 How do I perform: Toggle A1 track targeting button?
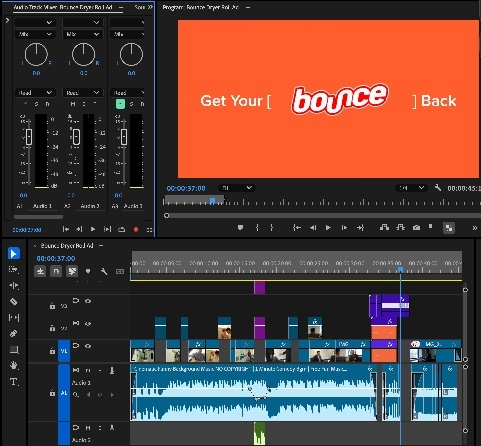[64, 393]
